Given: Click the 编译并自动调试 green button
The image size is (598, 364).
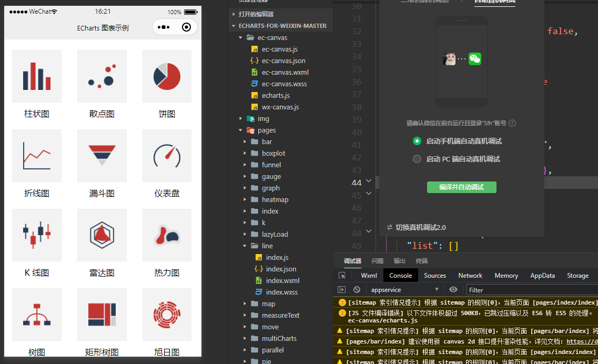Looking at the screenshot, I should click(461, 187).
